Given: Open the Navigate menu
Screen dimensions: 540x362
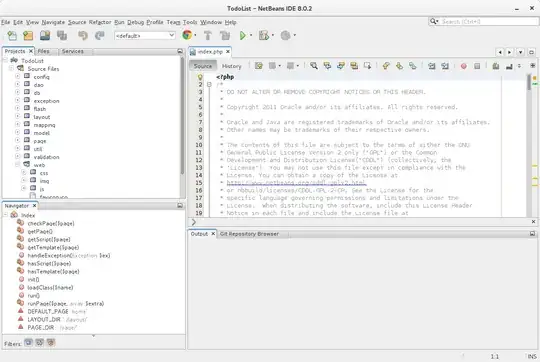Looking at the screenshot, I should coord(53,22).
